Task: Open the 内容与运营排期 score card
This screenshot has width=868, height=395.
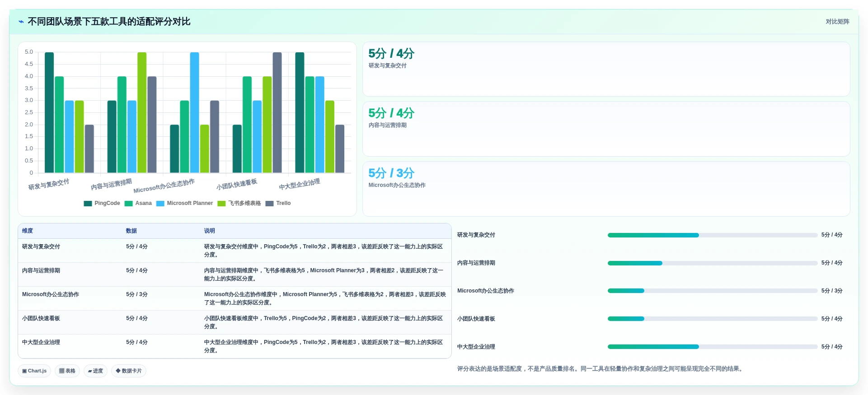Action: (x=606, y=129)
